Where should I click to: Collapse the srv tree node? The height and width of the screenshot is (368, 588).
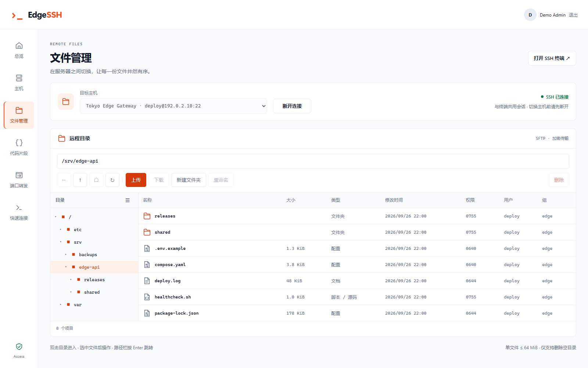tap(61, 242)
